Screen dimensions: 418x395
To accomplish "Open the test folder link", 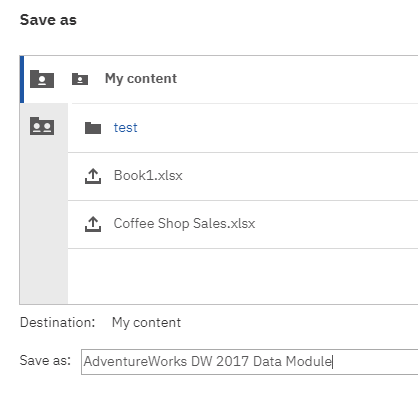I will tap(125, 128).
